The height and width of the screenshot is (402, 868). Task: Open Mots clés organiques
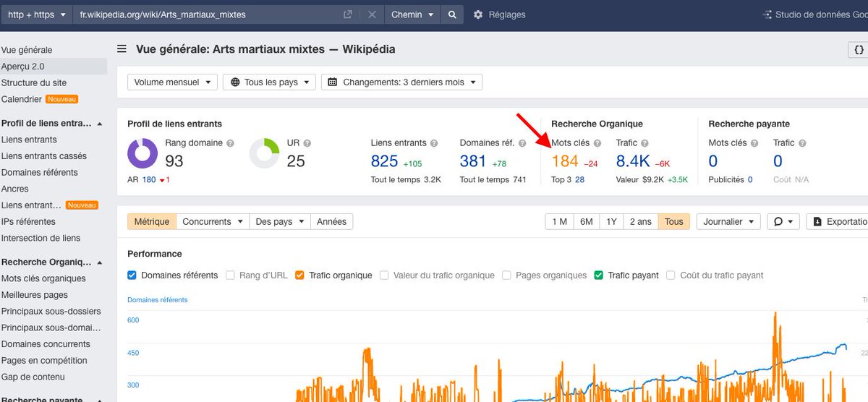(43, 278)
